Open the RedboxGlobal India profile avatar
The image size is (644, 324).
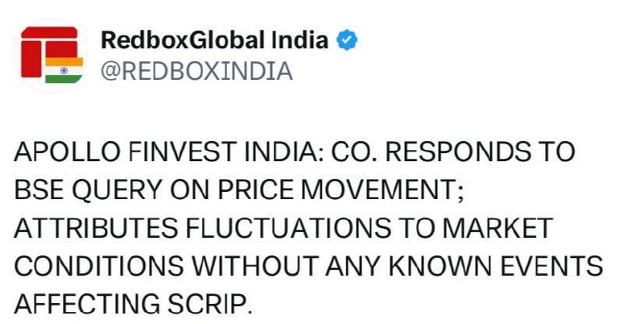click(x=52, y=55)
